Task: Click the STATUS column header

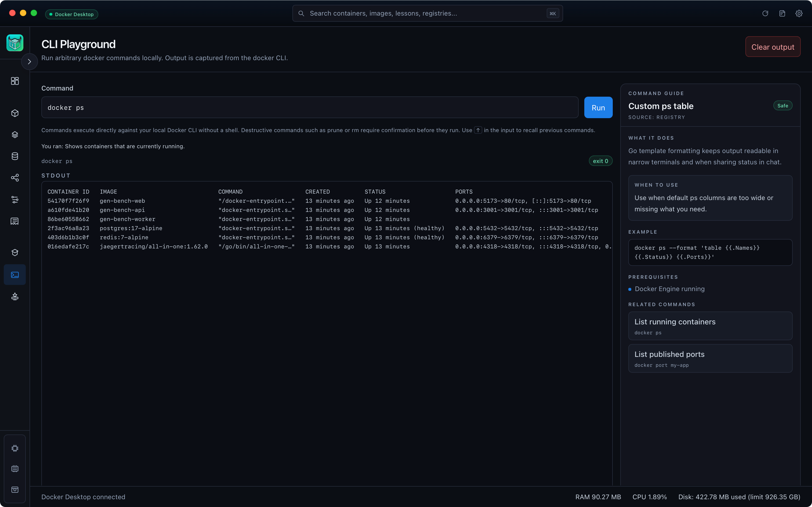Action: pyautogui.click(x=375, y=192)
